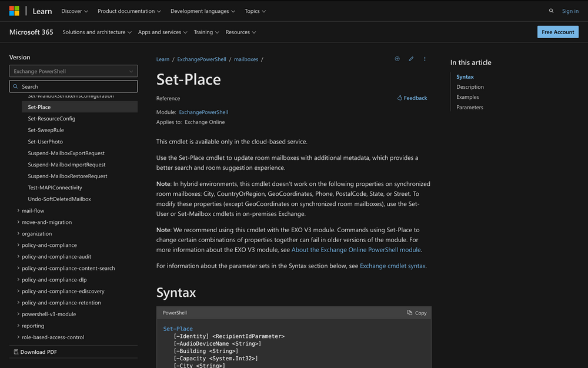588x368 pixels.
Task: Expand the mail-flow tree node
Action: click(x=18, y=210)
